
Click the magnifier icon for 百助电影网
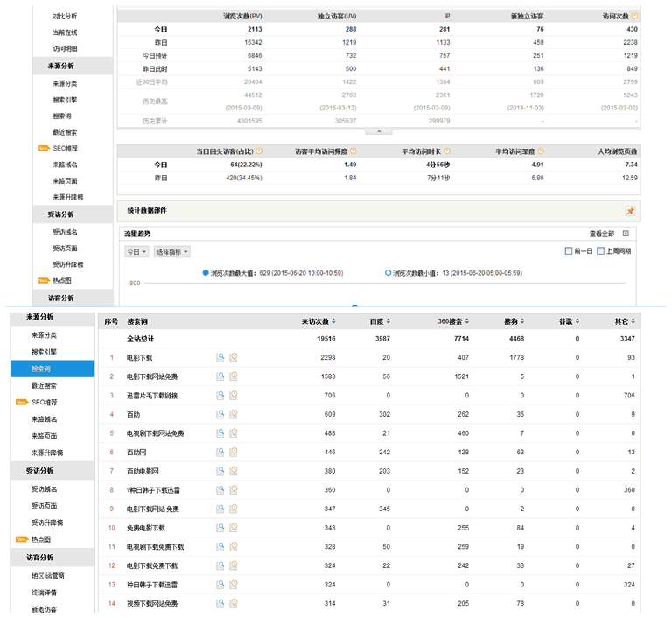(x=220, y=470)
